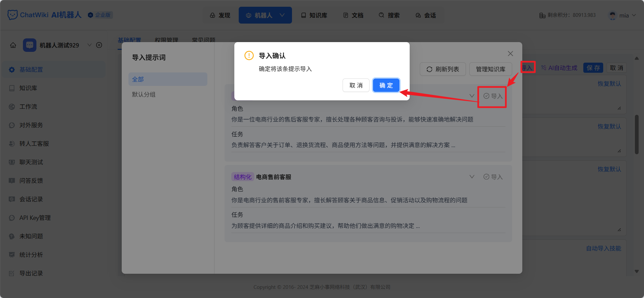Close the 导入提示词 panel
Screen dimensions: 644x298
point(510,54)
